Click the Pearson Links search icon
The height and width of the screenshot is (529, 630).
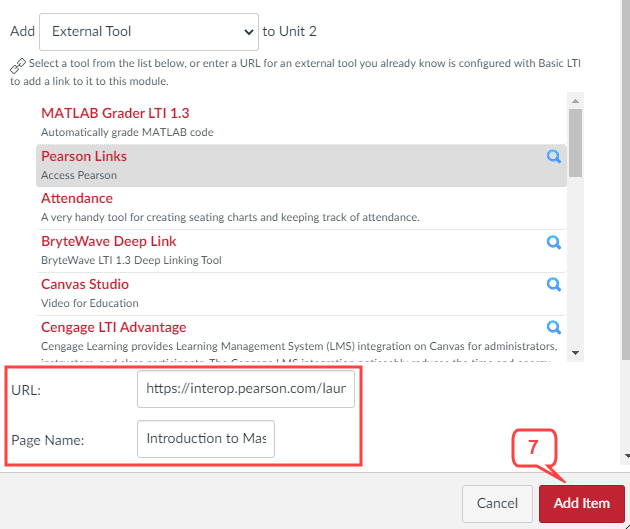click(x=554, y=156)
